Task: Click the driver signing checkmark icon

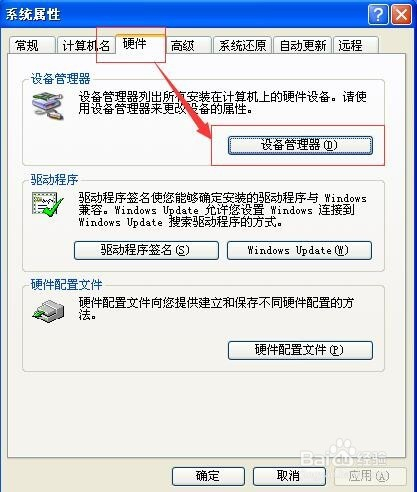Action: coord(48,204)
